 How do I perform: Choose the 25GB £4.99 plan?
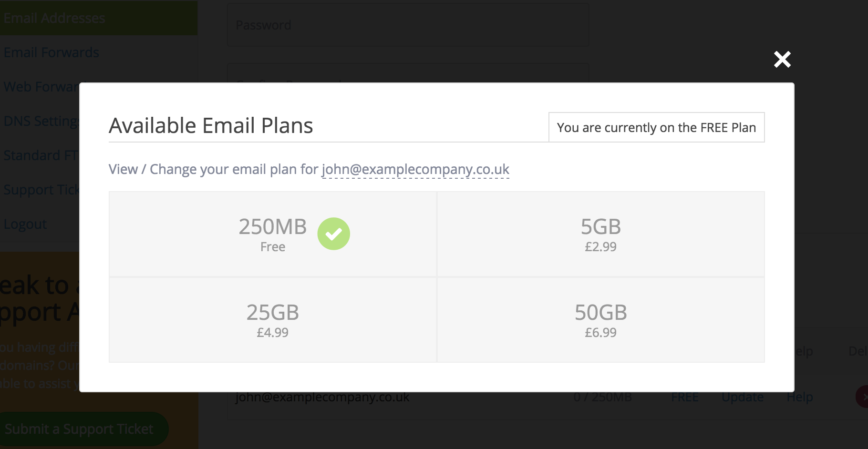tap(273, 320)
